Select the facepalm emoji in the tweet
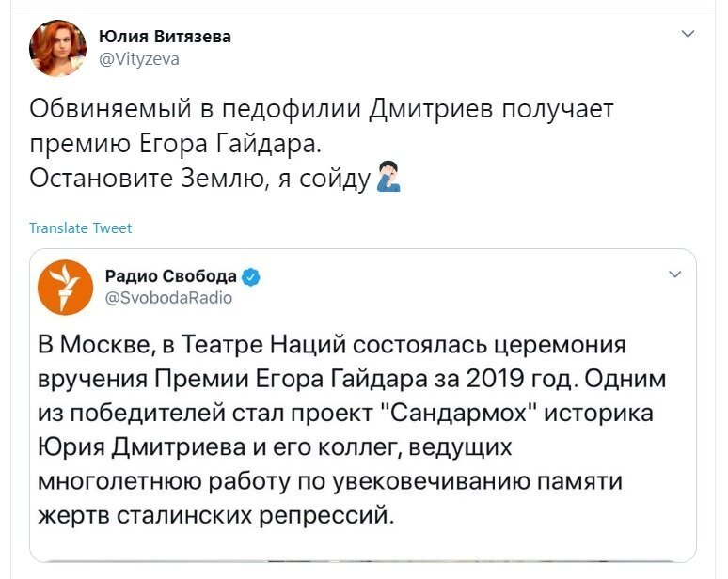Screen dimensions: 728x579 click(388, 177)
